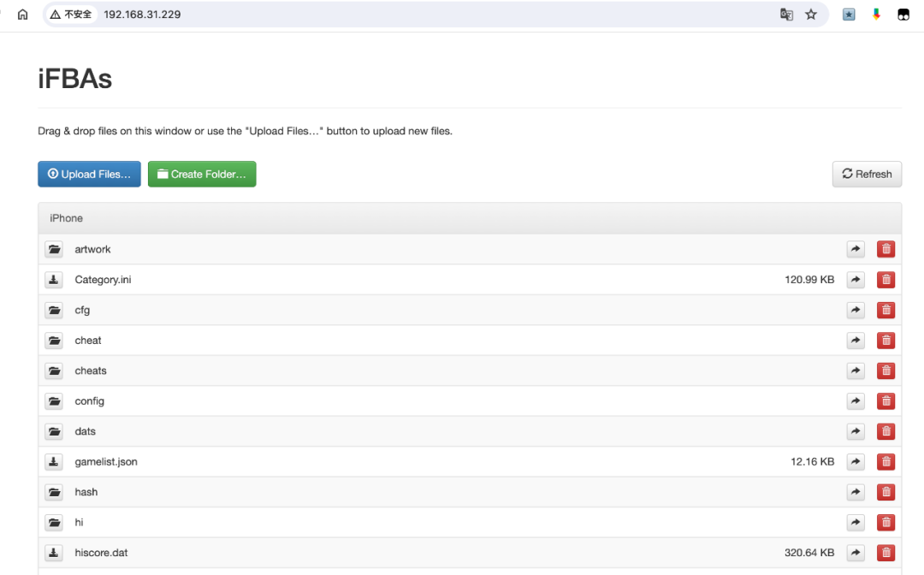Download gamelist.json via its download icon
The image size is (924, 575).
(54, 462)
